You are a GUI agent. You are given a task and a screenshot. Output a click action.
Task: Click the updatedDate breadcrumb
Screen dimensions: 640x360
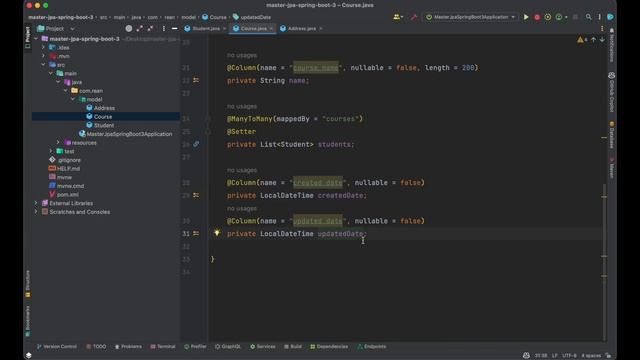[252, 17]
